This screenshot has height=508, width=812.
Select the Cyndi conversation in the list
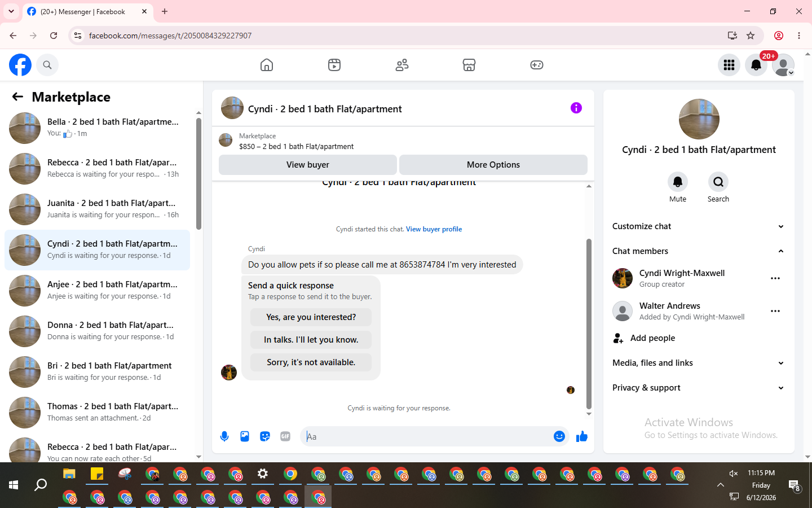pyautogui.click(x=97, y=250)
